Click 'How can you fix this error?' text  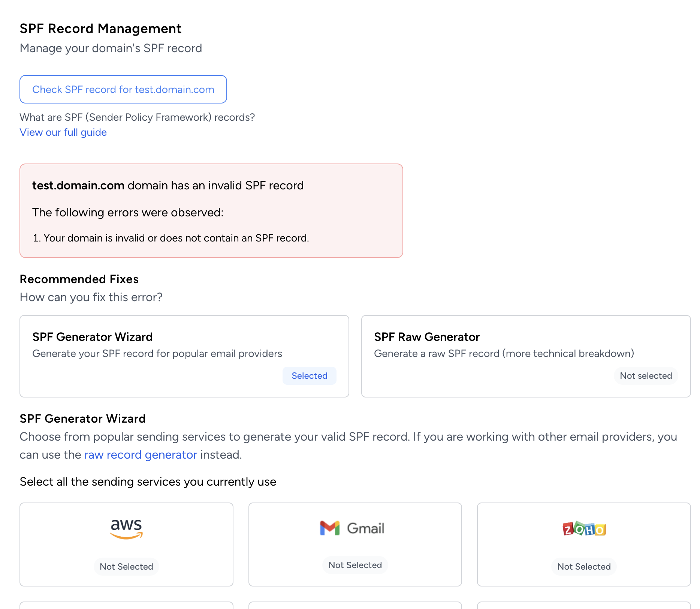(x=91, y=297)
